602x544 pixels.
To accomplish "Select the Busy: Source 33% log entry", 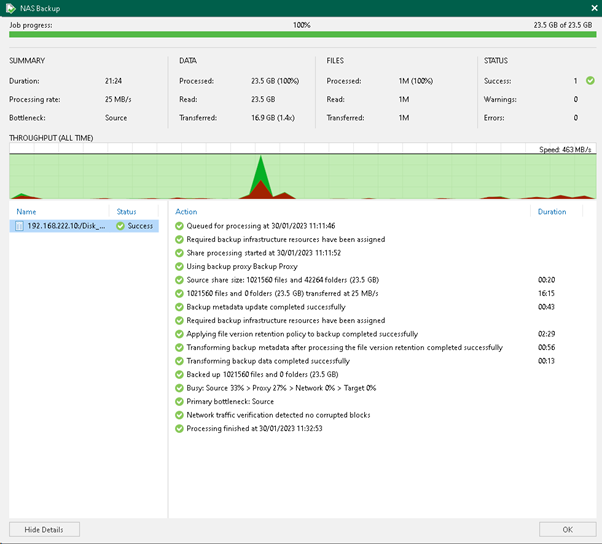I will (x=281, y=388).
